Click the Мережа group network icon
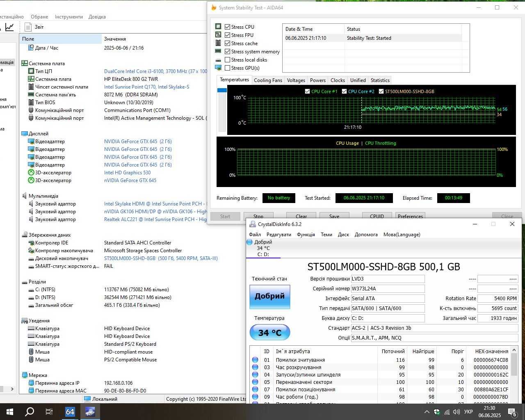 (x=24, y=375)
